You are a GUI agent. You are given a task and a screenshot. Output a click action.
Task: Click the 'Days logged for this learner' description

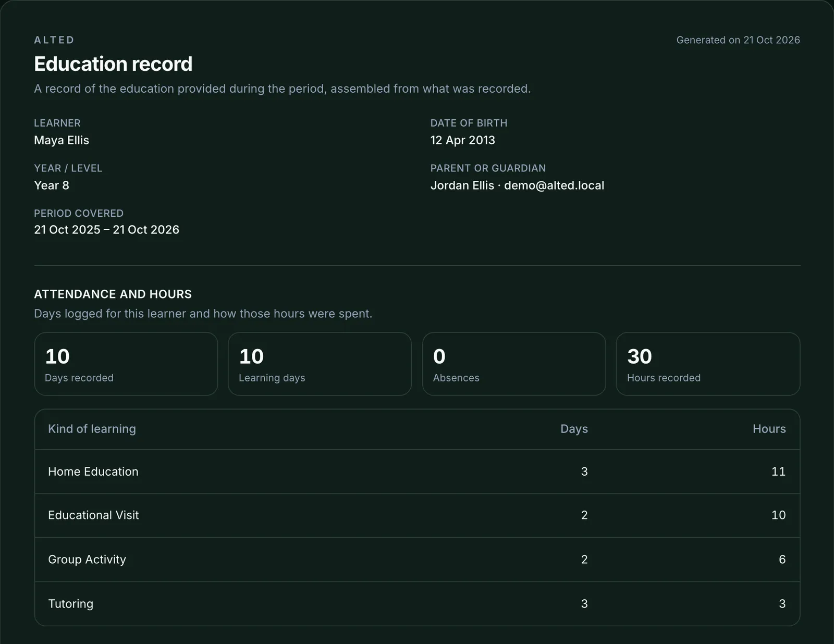(203, 314)
